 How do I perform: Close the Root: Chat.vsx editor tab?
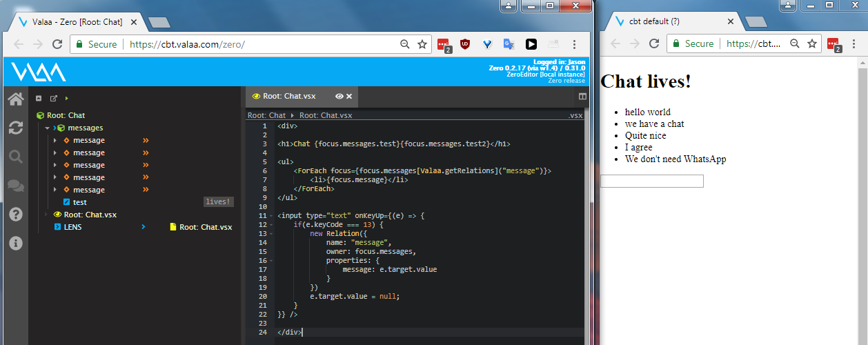click(349, 97)
